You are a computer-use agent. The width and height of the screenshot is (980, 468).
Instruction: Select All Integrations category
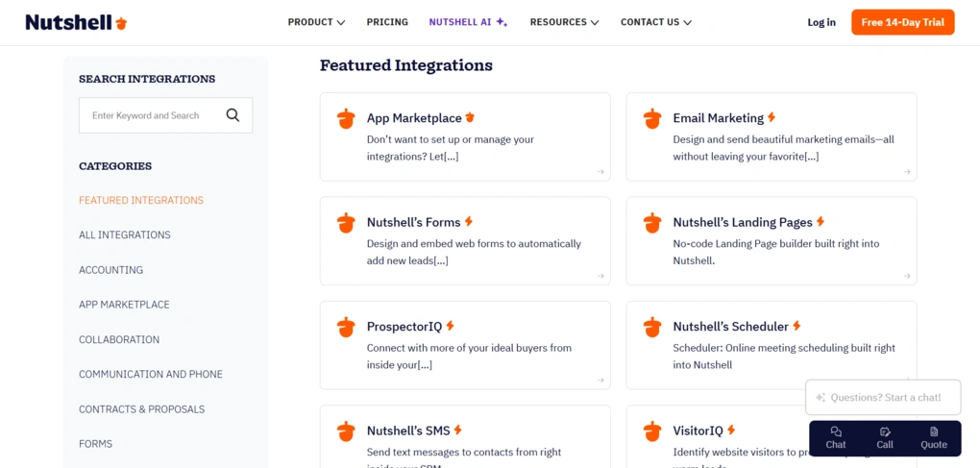125,234
